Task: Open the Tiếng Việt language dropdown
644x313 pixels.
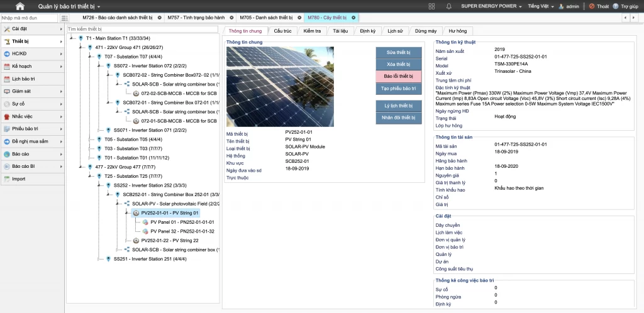Action: (540, 6)
